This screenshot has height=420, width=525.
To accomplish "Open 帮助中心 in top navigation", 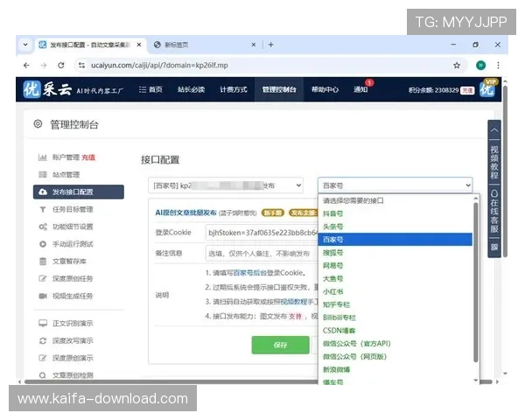I will click(x=325, y=89).
